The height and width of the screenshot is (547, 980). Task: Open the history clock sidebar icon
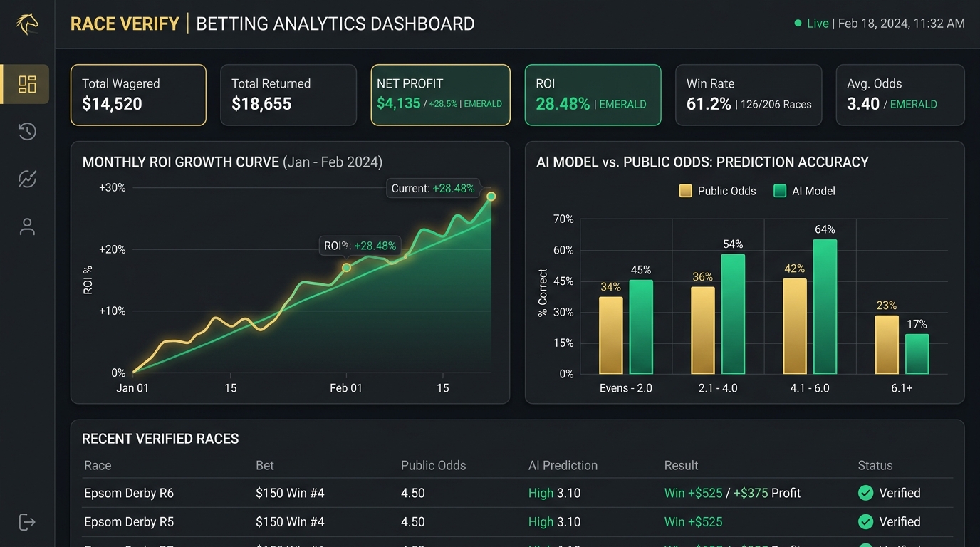click(x=27, y=131)
